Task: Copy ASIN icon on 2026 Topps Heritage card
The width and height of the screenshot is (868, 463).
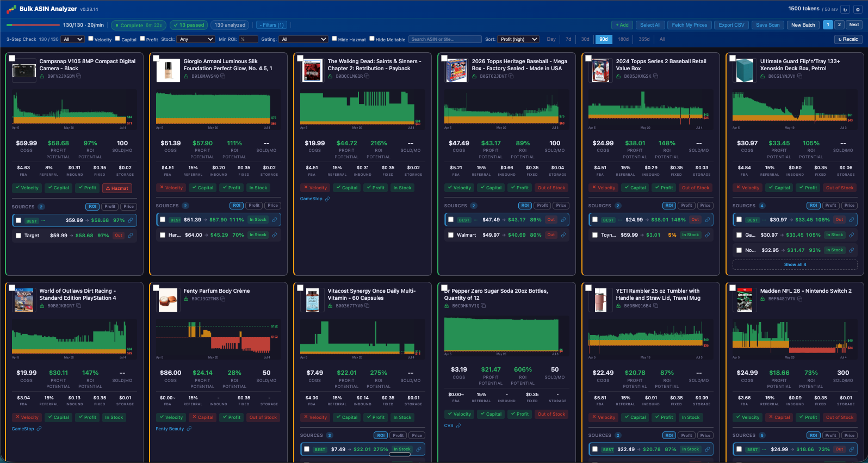Action: [x=511, y=76]
